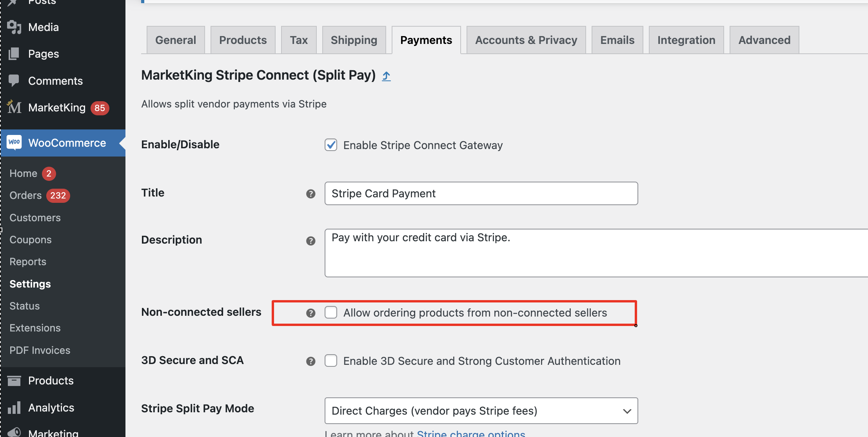This screenshot has height=437, width=868.
Task: Follow the Stripe charge options link
Action: (x=471, y=433)
